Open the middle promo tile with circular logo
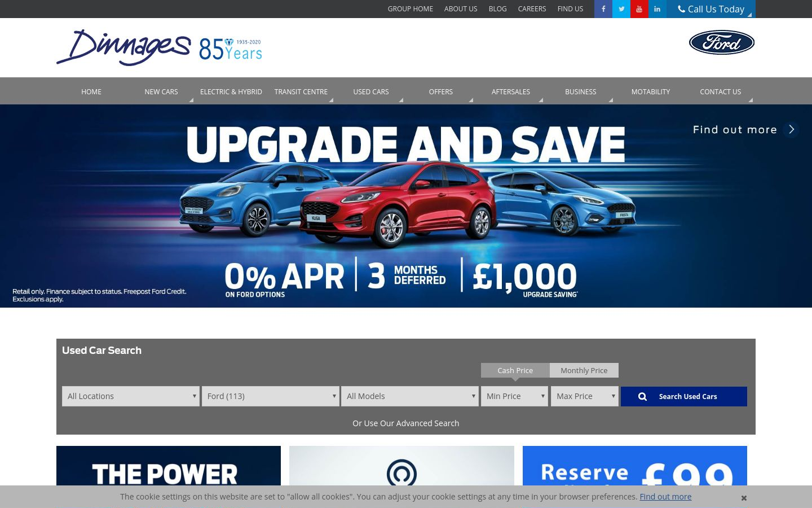Image resolution: width=812 pixels, height=508 pixels. pyautogui.click(x=401, y=466)
